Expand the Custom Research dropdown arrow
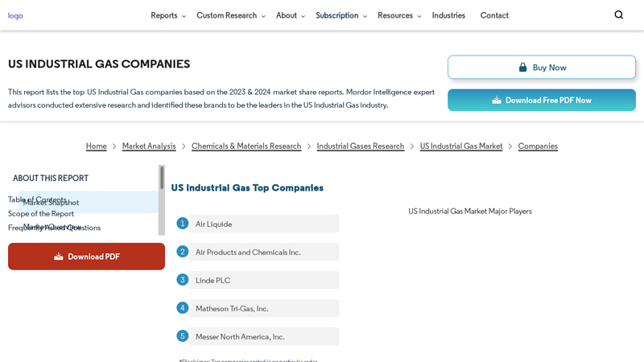Image resolution: width=644 pixels, height=362 pixels. (263, 16)
